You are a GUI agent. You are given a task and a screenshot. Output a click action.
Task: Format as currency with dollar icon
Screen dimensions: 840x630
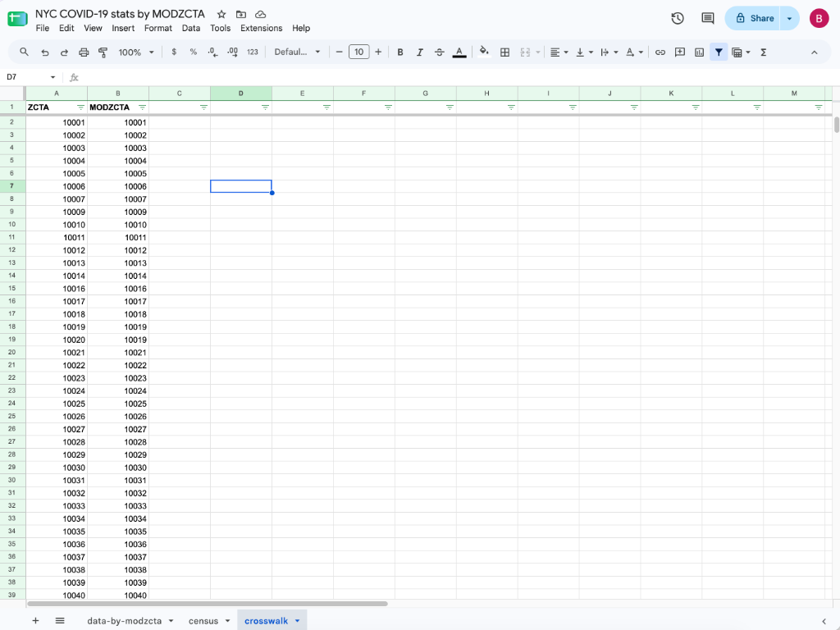(x=174, y=52)
